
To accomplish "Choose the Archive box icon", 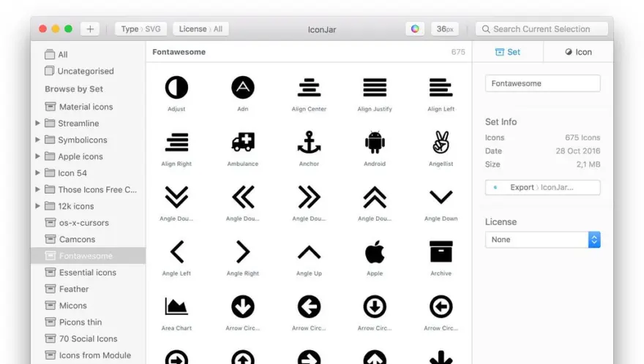I will click(441, 251).
